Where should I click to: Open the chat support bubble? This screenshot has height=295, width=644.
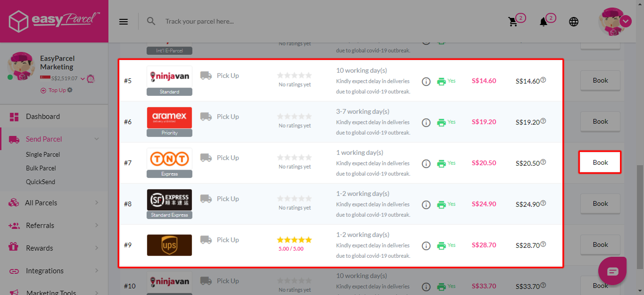[612, 271]
